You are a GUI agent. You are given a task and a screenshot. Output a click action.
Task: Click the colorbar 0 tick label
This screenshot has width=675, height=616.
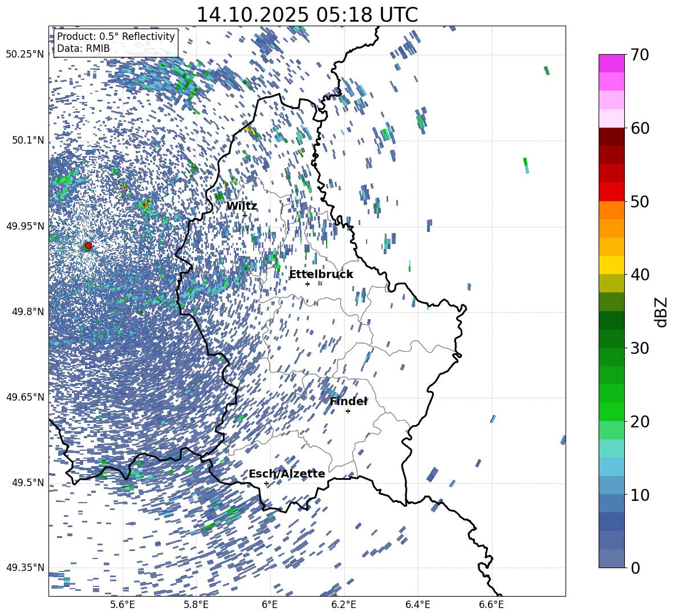coord(636,568)
